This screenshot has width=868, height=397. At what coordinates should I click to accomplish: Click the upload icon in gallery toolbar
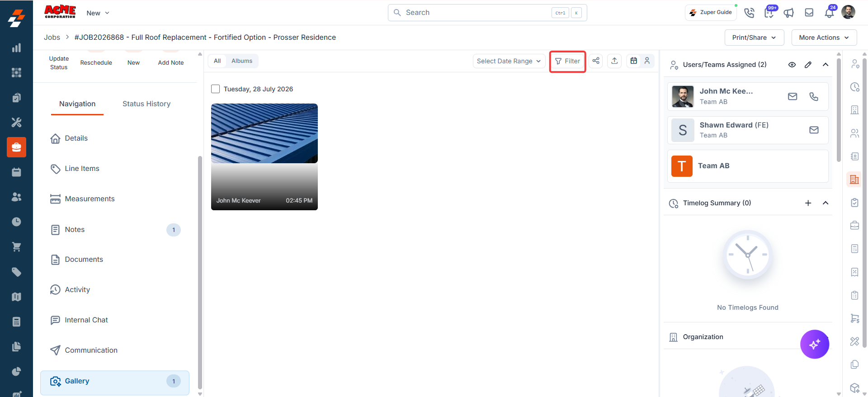[x=614, y=61]
